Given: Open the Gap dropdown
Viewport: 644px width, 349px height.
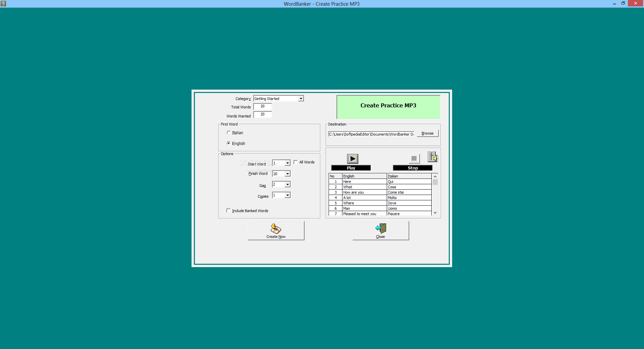Looking at the screenshot, I should (287, 185).
